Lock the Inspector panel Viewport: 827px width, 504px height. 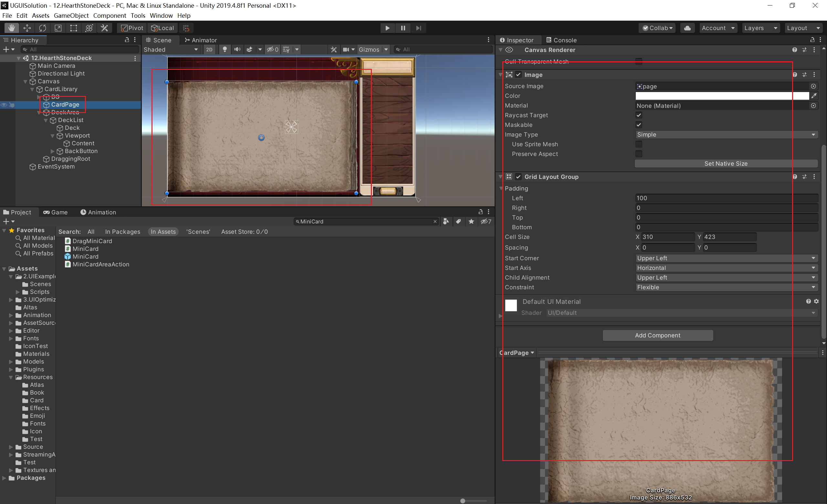tap(812, 40)
